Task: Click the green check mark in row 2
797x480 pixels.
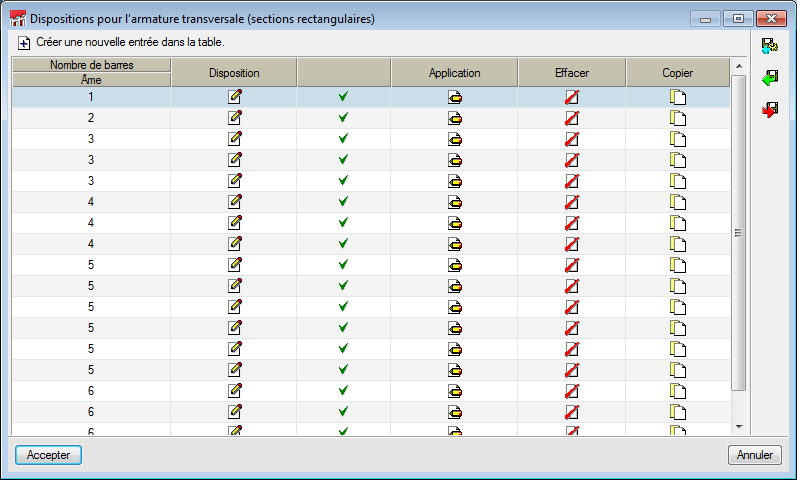Action: 344,117
